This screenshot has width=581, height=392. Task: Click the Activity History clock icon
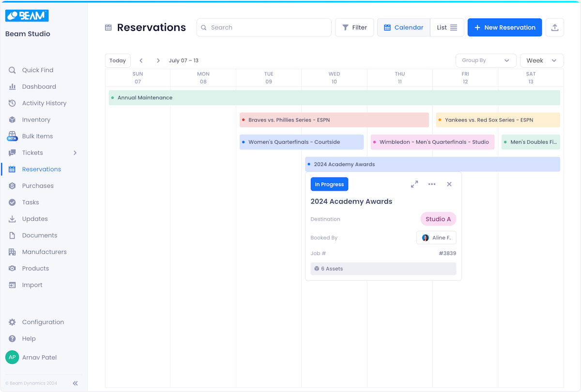(12, 103)
